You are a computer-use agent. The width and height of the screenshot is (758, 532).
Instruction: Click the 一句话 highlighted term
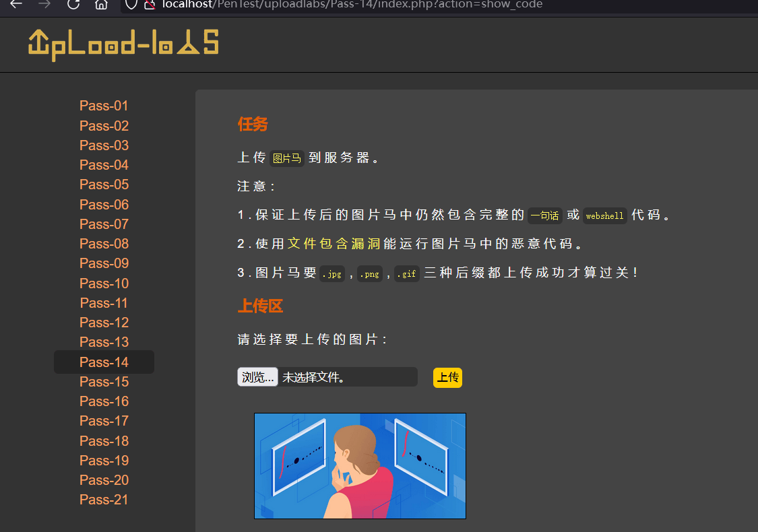coord(545,215)
